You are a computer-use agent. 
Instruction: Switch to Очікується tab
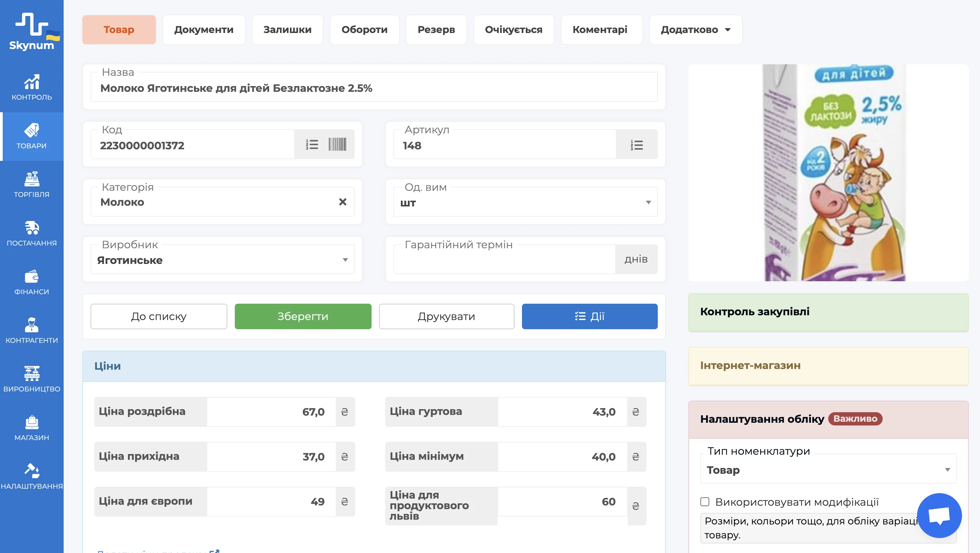coord(513,30)
